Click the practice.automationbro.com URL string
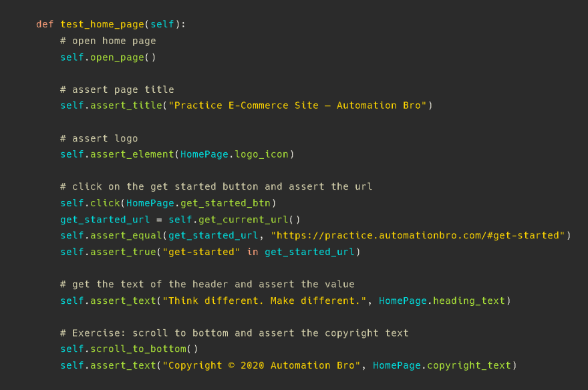The image size is (588, 390). pos(418,236)
